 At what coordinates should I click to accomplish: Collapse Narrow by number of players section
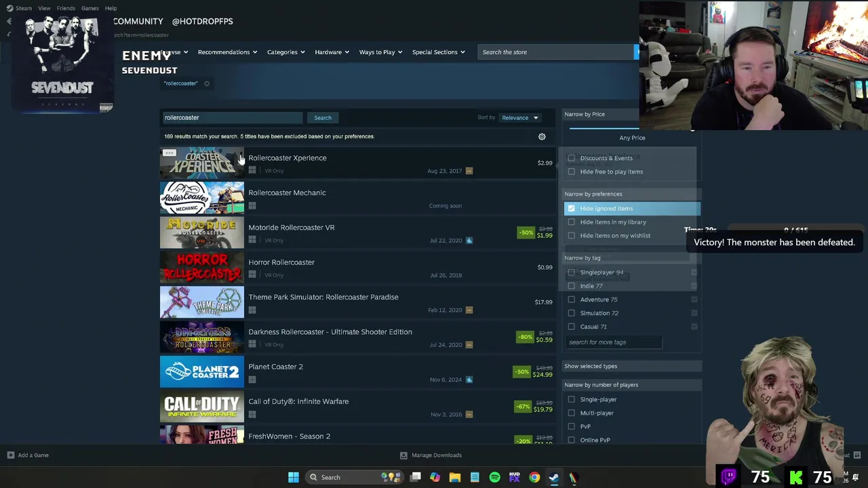tap(632, 385)
